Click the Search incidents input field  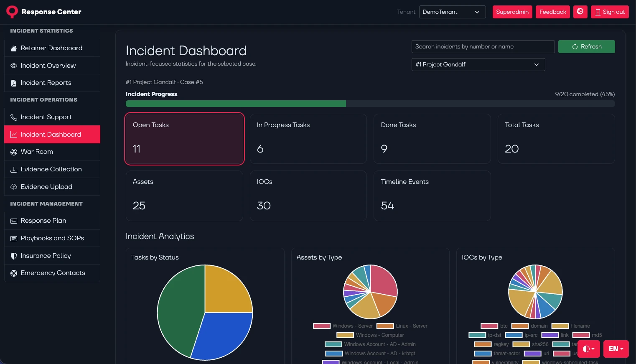483,46
